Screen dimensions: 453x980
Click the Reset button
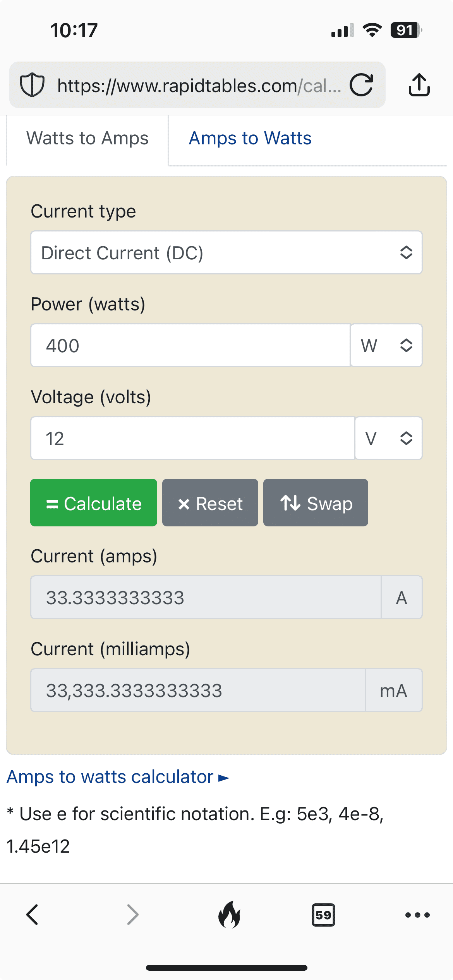click(210, 502)
